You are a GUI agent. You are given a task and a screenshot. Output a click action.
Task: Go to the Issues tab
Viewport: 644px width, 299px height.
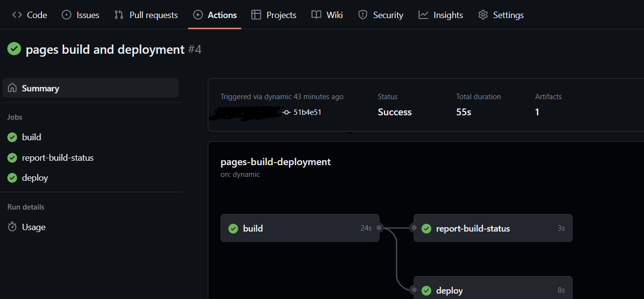[x=81, y=15]
